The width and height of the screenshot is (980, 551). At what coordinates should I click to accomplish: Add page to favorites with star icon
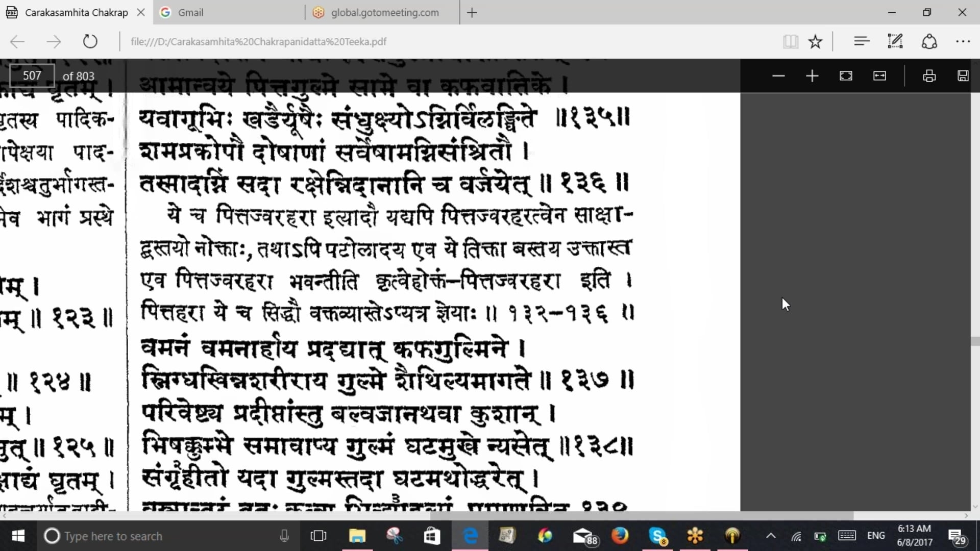[x=815, y=42]
